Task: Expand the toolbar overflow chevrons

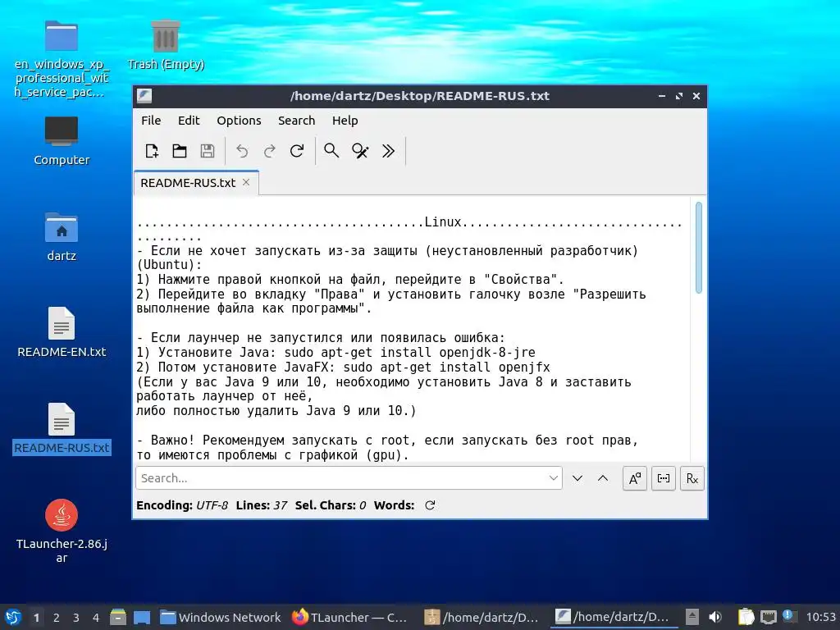Action: [388, 151]
